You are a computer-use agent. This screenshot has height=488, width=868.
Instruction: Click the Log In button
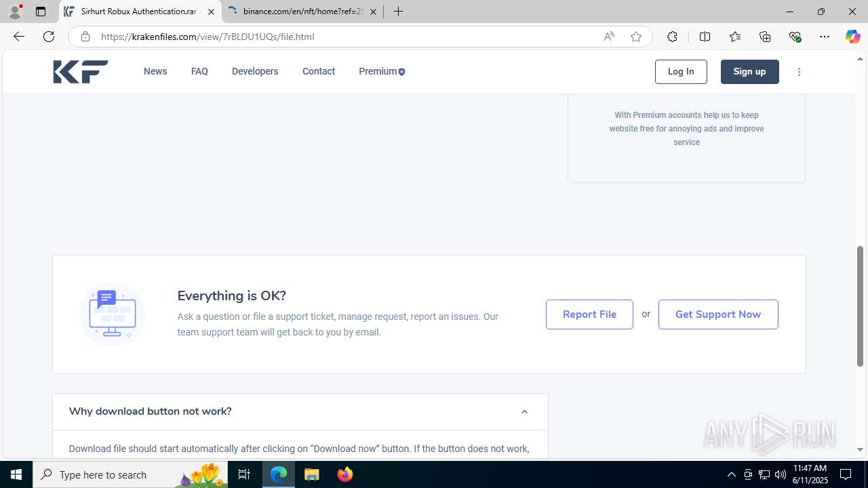click(x=681, y=72)
